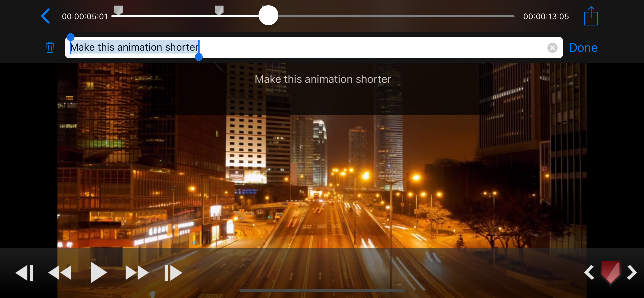
Task: Tap the total duration 00:00:13:05
Action: [546, 17]
